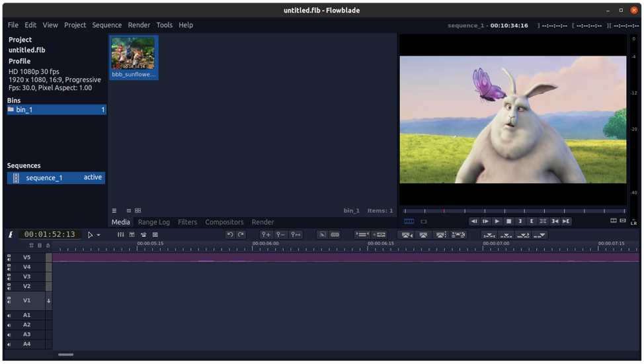Zoom out the timeline with magnifier minus
This screenshot has width=644, height=364.
coord(280,234)
